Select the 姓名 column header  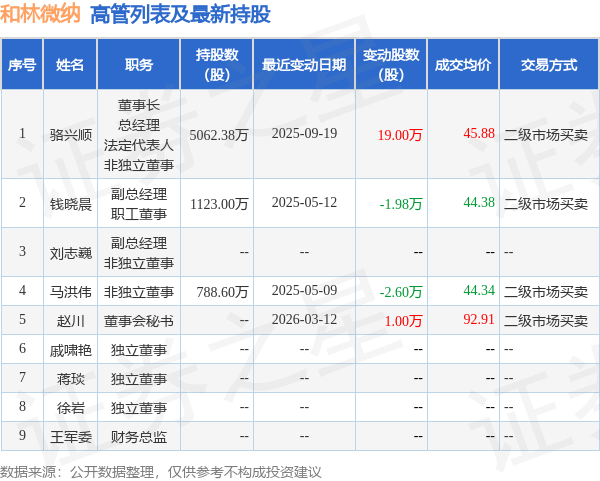[x=70, y=65]
